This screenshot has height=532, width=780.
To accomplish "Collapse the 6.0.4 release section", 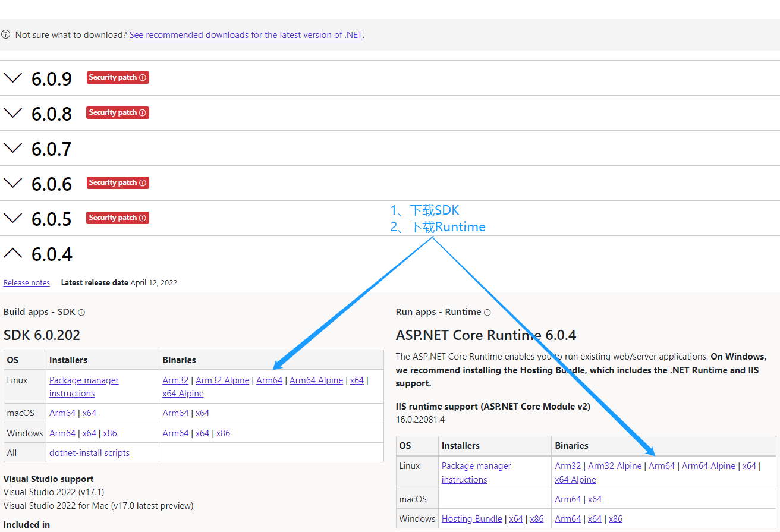I will pos(12,253).
